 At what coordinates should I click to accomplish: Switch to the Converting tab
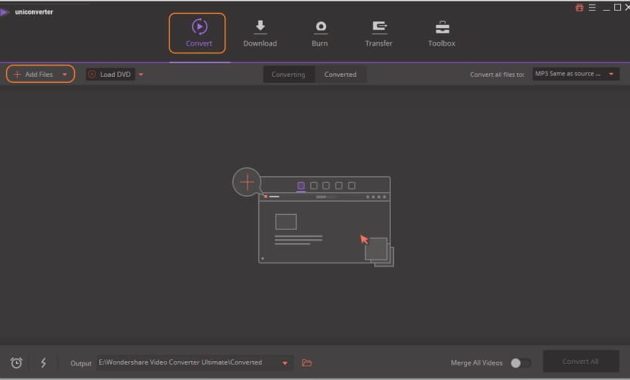[x=288, y=74]
